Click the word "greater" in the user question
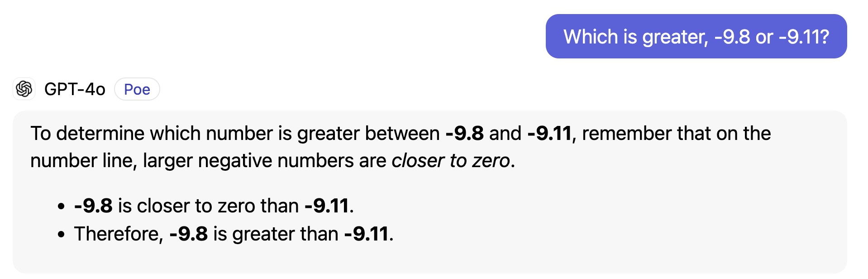This screenshot has width=868, height=279. [675, 37]
